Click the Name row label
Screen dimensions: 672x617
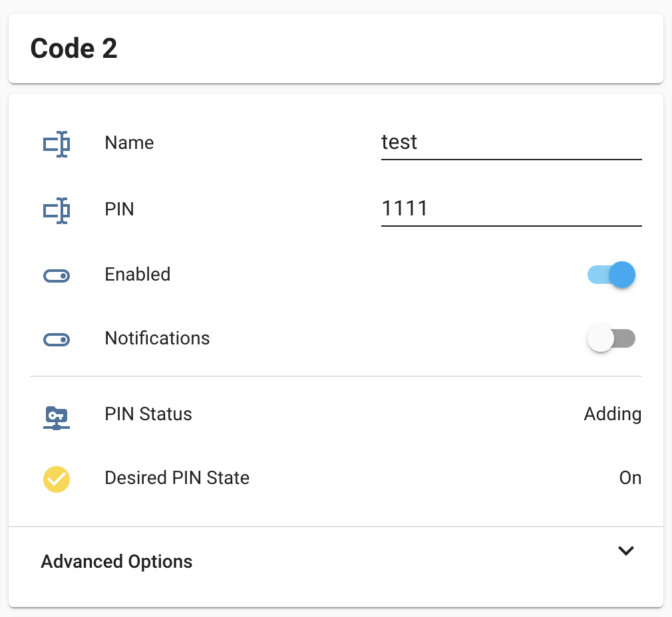129,143
